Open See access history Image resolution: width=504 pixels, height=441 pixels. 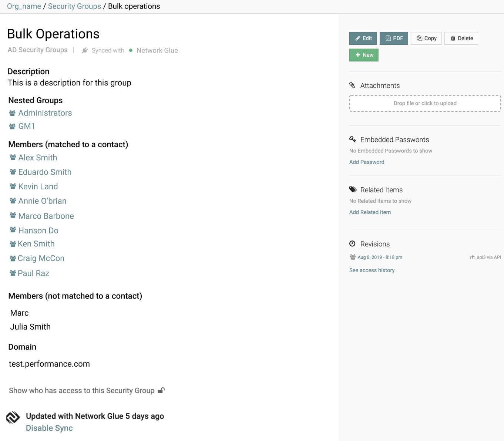point(372,270)
